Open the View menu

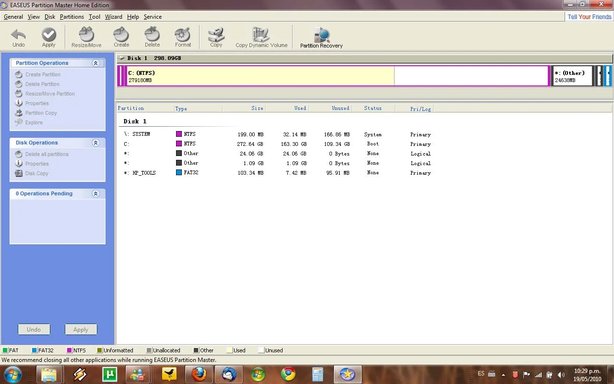pos(34,17)
